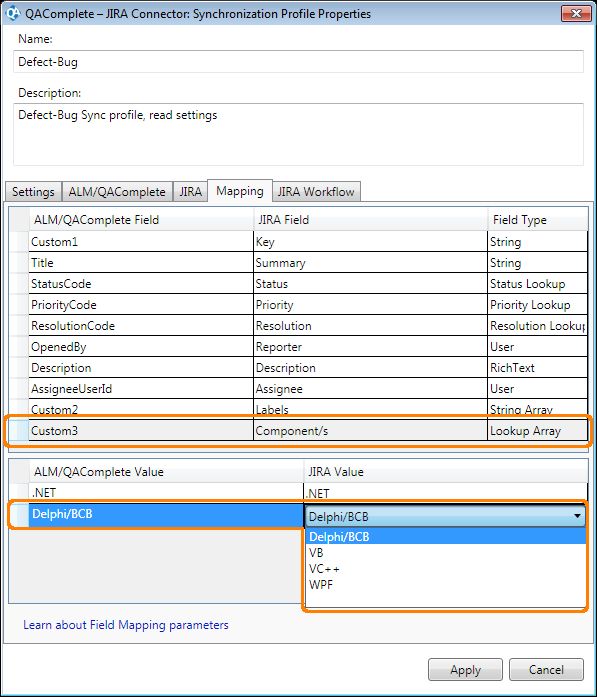Click the ALM/QAComplete Field column header
The width and height of the screenshot is (597, 697).
point(141,220)
